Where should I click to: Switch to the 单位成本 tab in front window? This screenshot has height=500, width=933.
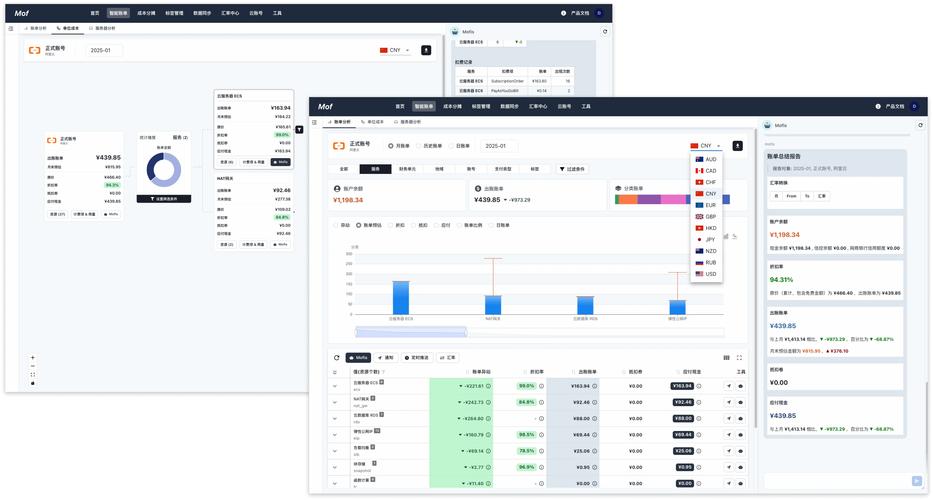pos(373,122)
